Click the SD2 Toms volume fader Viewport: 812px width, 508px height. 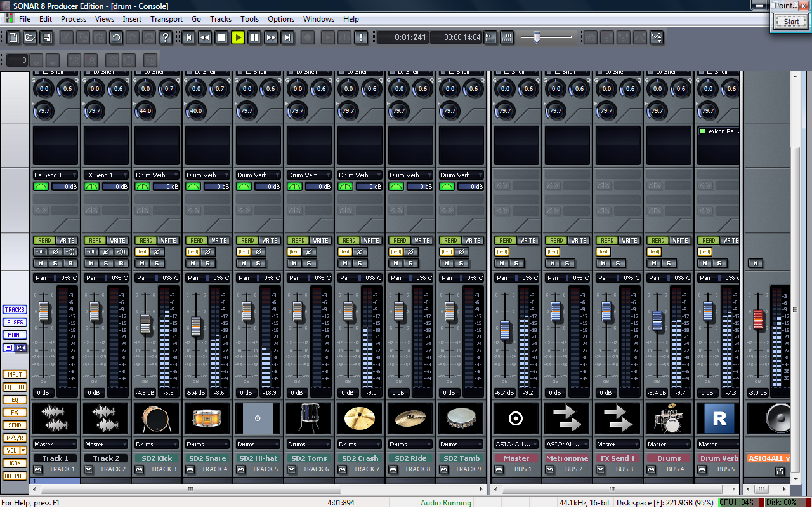tap(297, 311)
